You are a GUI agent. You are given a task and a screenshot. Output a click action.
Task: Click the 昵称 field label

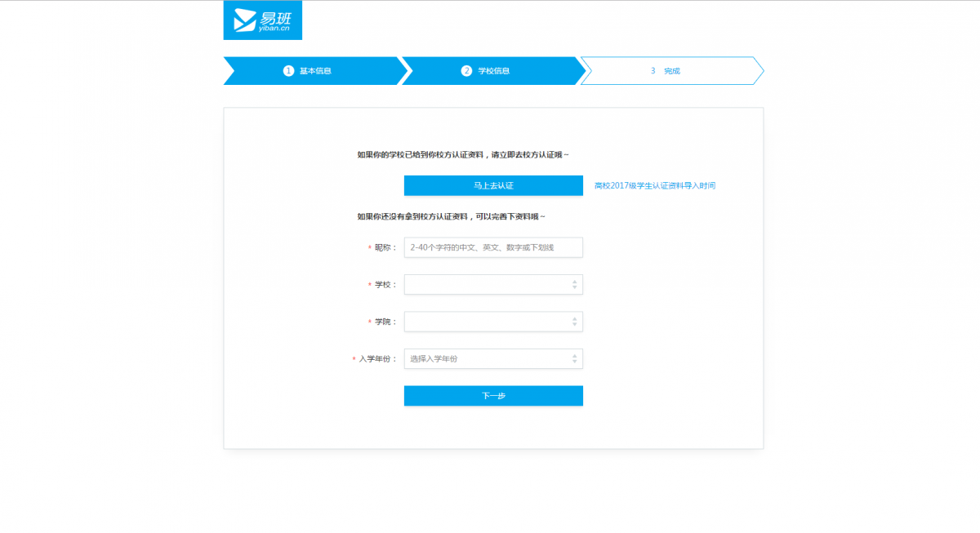[385, 247]
